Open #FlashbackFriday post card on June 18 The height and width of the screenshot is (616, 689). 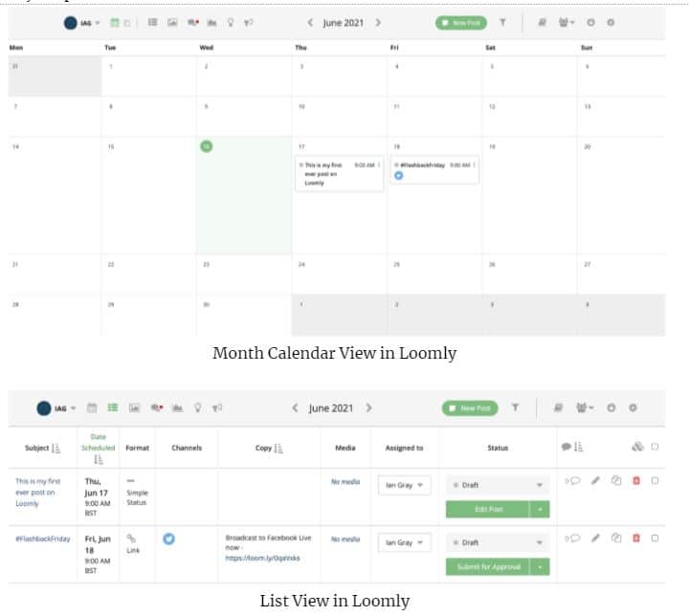434,170
